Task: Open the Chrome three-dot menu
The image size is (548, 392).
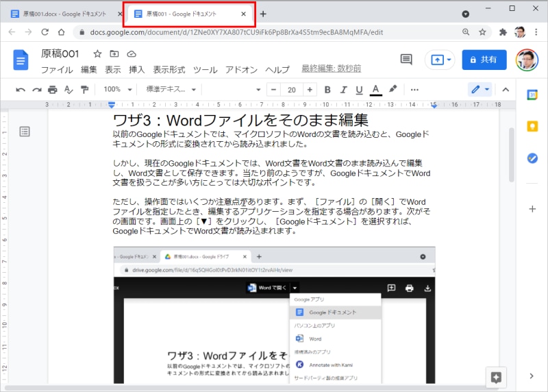Action: click(x=536, y=32)
